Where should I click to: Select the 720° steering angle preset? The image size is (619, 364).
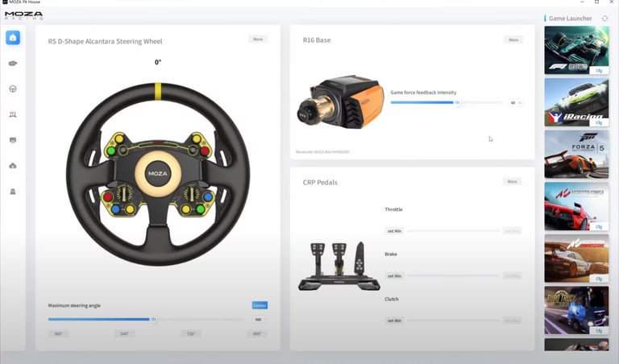[x=191, y=333]
